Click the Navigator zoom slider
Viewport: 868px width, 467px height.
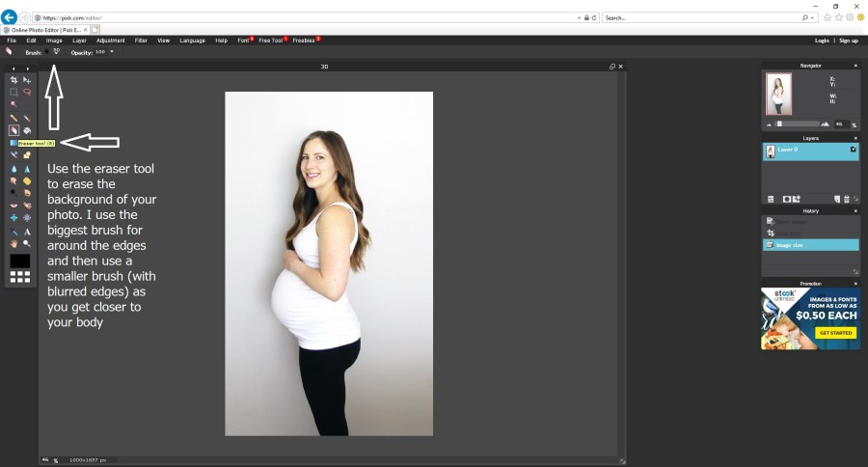coord(797,124)
